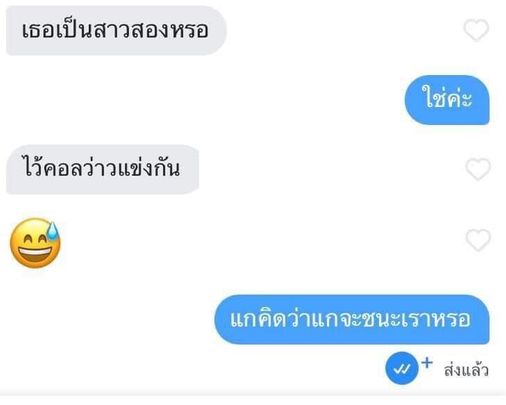506x405 pixels.
Task: Select sent message 'แกคิดว่าแกจะชนะเราหรอ'
Action: pyautogui.click(x=352, y=319)
